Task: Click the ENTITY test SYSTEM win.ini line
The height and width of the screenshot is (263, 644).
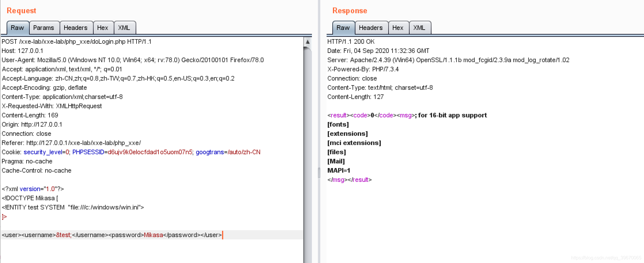Action: point(73,207)
